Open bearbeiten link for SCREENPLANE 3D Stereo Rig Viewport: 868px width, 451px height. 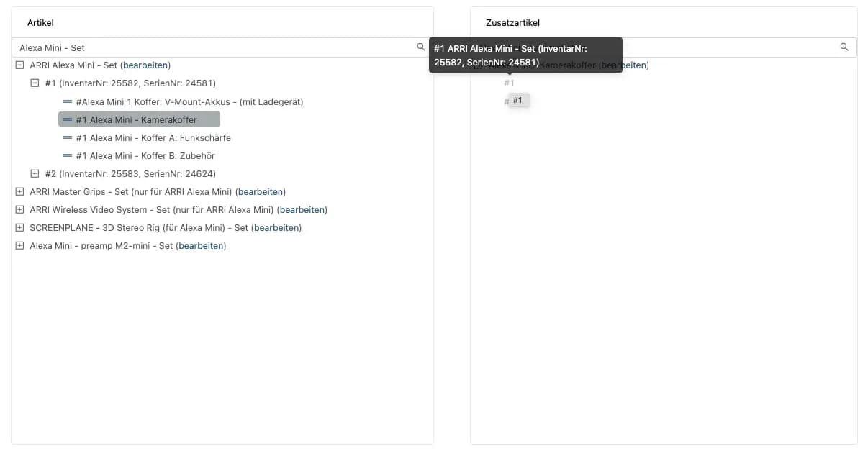click(x=276, y=228)
